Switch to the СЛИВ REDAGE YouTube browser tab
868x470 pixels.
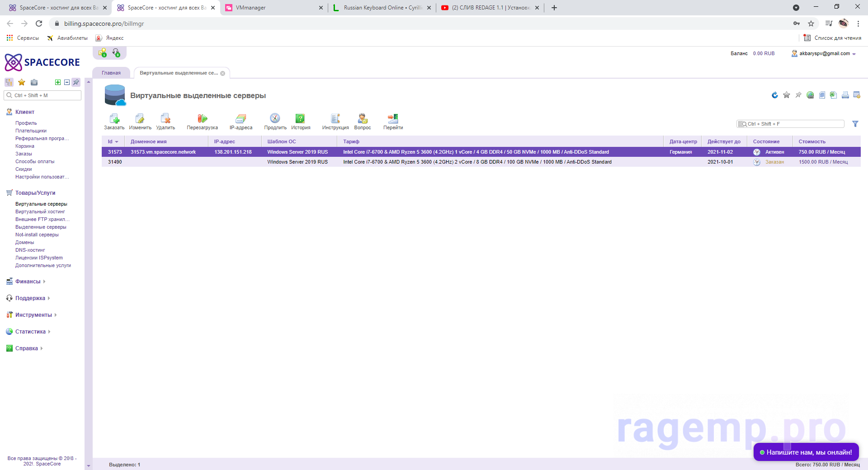(491, 8)
